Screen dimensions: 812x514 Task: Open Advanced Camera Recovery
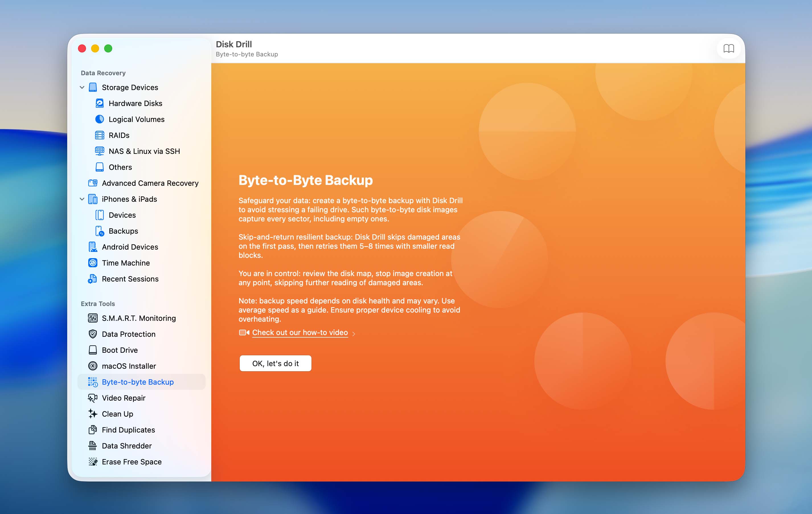(142, 183)
